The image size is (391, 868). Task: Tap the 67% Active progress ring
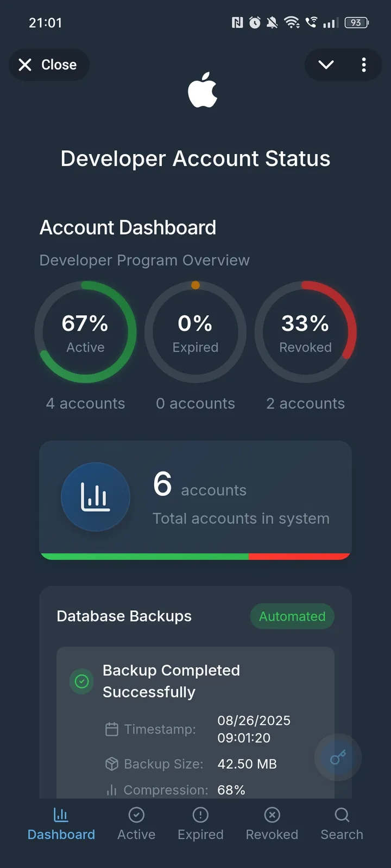[x=85, y=332]
